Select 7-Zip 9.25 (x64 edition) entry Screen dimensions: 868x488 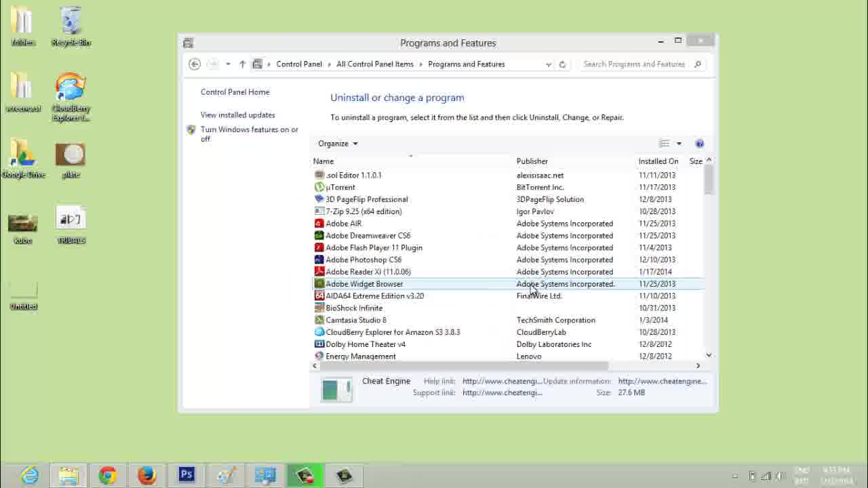(x=507, y=211)
